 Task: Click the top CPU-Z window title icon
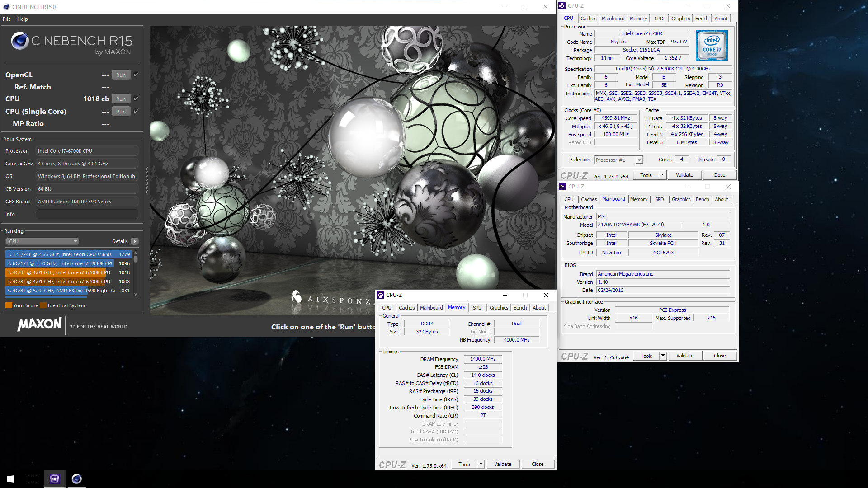click(x=562, y=6)
